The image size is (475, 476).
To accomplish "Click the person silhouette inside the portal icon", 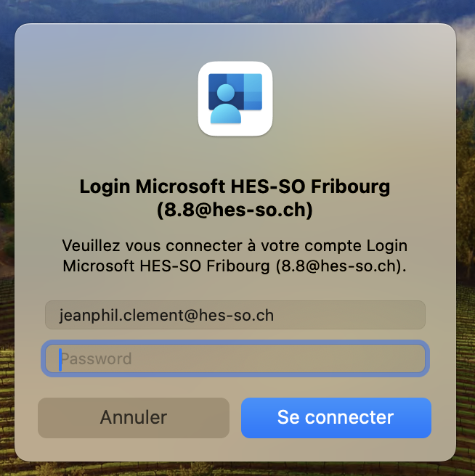I will pos(226,104).
